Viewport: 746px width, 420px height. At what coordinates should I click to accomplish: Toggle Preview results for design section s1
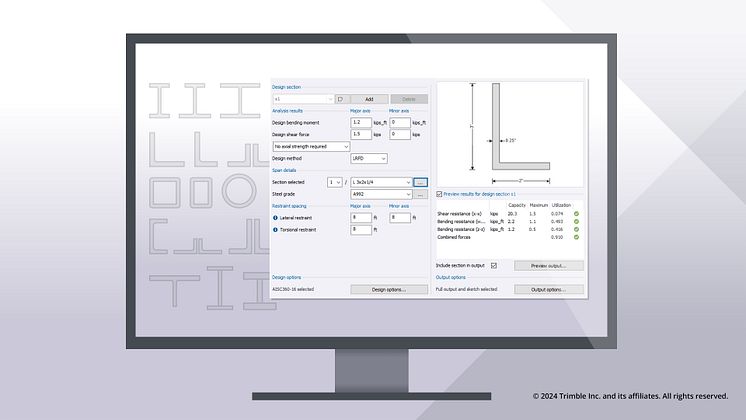click(441, 193)
